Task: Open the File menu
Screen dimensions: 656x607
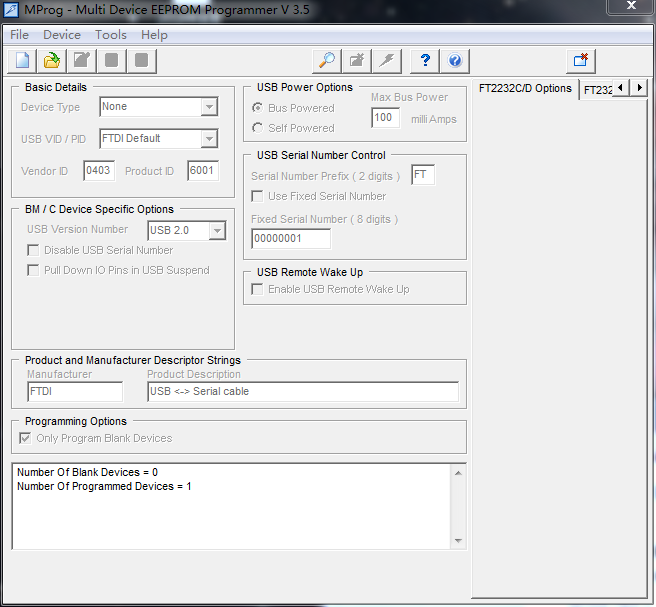Action: point(19,35)
